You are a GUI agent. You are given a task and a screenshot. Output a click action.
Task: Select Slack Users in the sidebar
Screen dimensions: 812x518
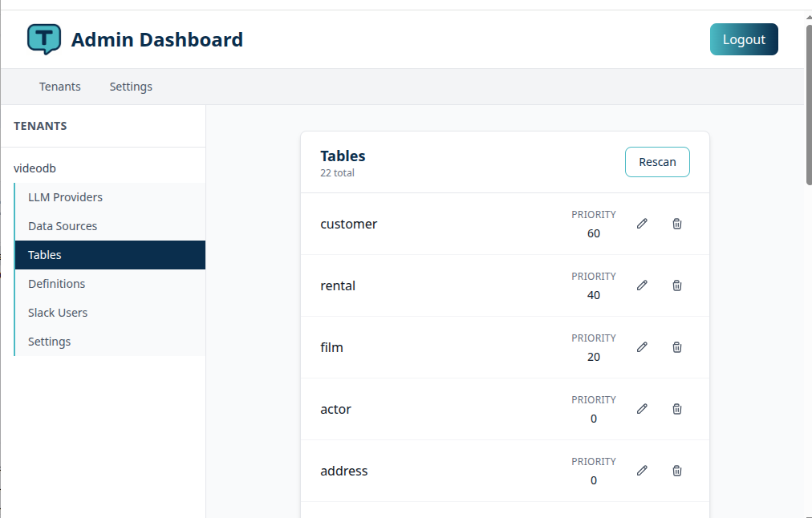[x=59, y=312]
